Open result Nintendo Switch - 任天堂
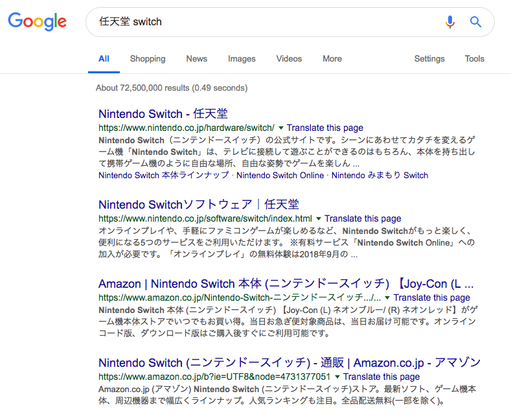The image size is (511, 420). point(163,114)
